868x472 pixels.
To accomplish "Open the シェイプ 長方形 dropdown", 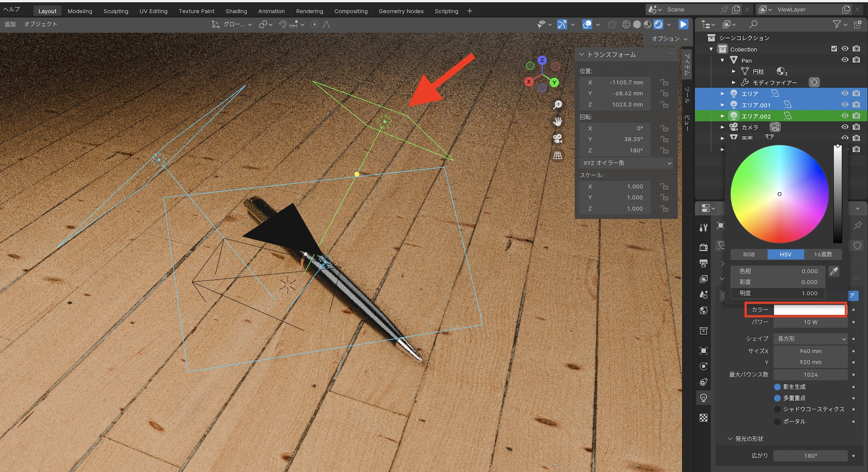I will pos(810,338).
